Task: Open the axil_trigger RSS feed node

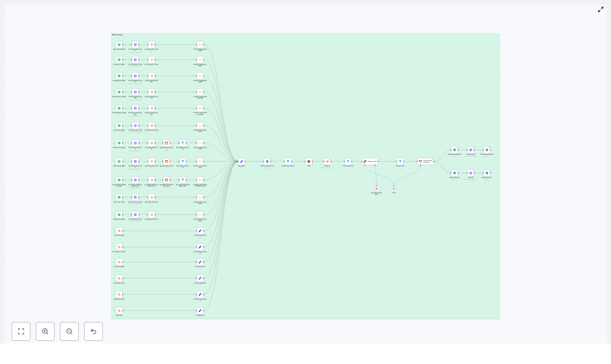Action: (119, 310)
